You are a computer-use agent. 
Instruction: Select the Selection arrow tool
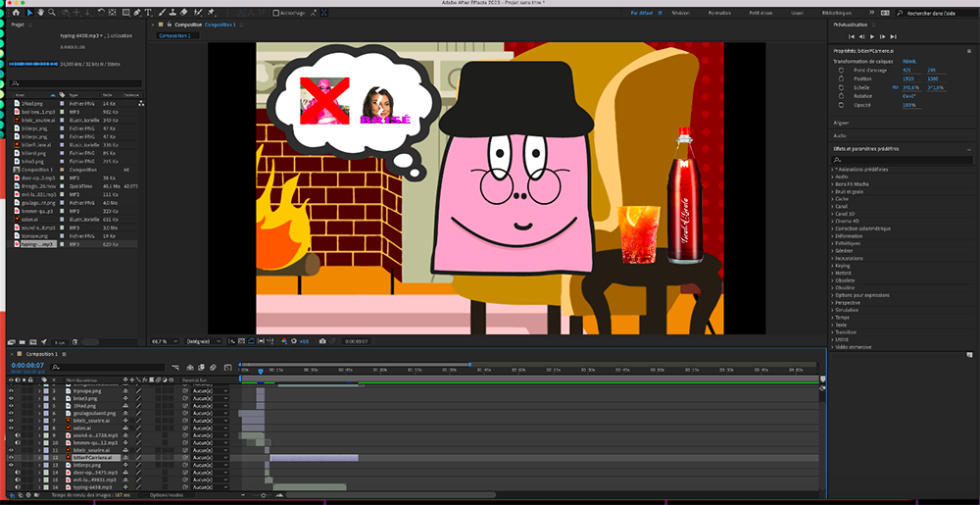[29, 13]
